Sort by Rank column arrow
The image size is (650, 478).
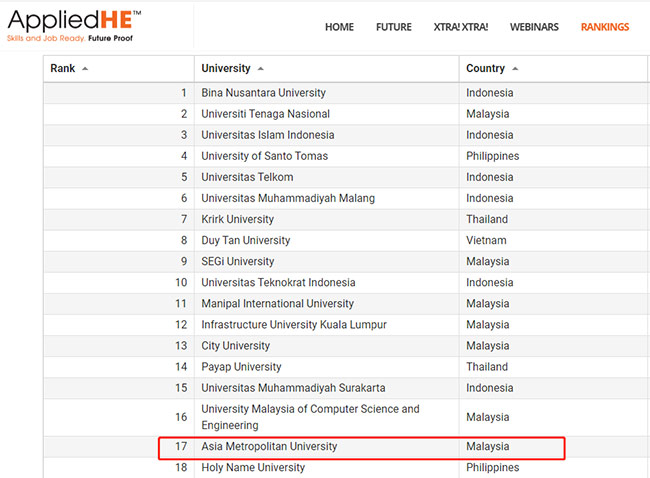[x=85, y=69]
